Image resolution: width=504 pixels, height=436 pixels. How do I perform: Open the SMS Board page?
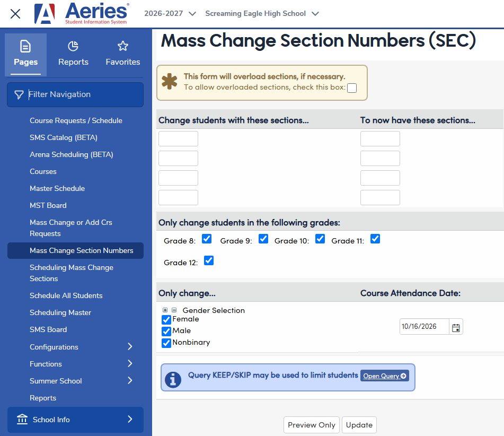(48, 330)
